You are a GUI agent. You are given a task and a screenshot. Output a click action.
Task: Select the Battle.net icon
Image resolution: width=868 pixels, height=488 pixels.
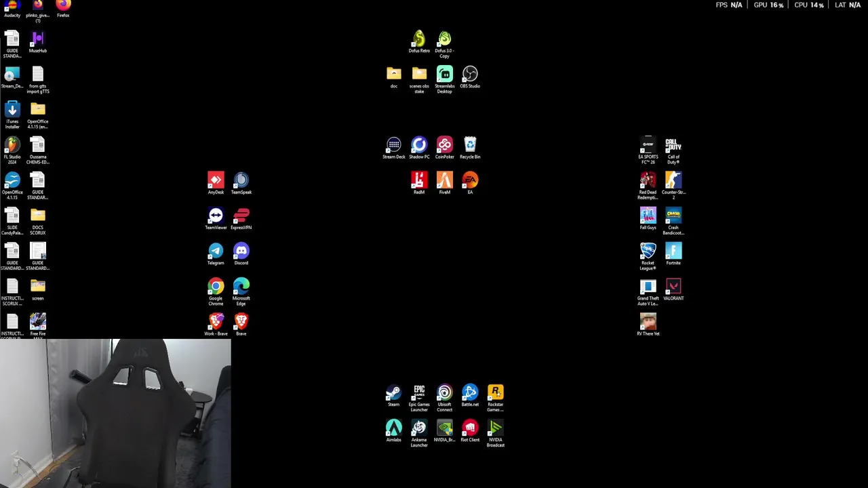[x=470, y=396]
